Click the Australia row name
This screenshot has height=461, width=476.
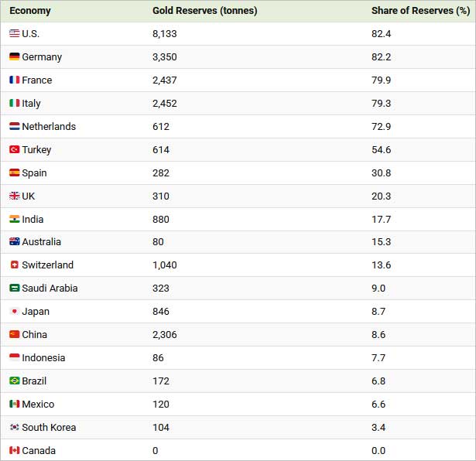click(x=41, y=242)
